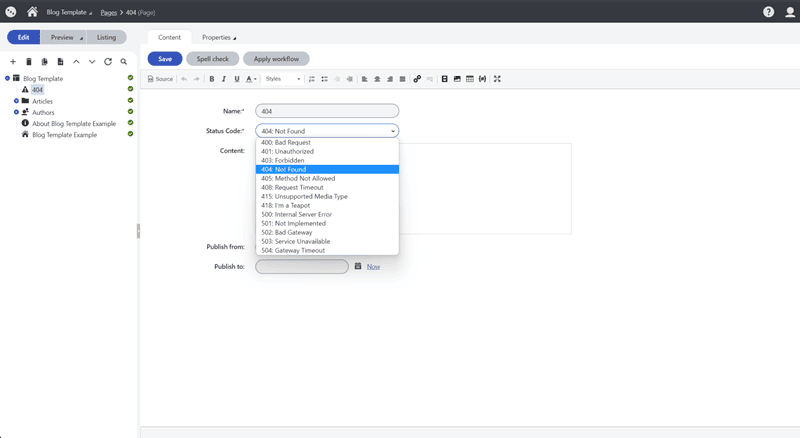Switch to Edit mode
The width and height of the screenshot is (800, 438).
point(23,37)
